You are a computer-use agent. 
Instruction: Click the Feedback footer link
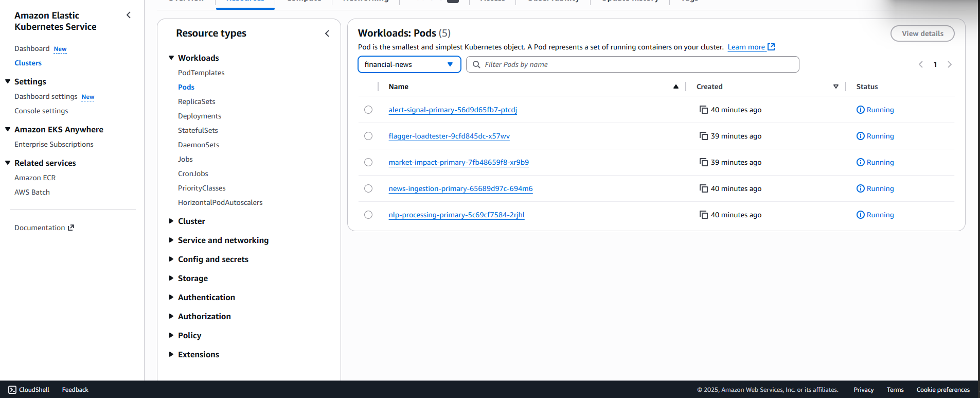click(75, 390)
